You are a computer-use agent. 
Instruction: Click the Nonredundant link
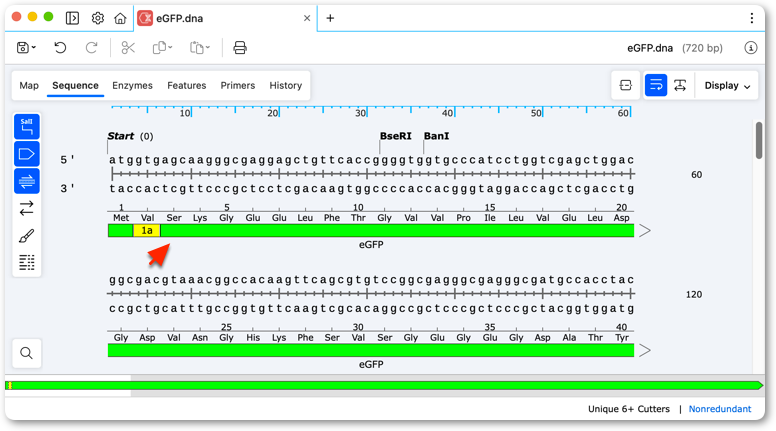point(720,409)
